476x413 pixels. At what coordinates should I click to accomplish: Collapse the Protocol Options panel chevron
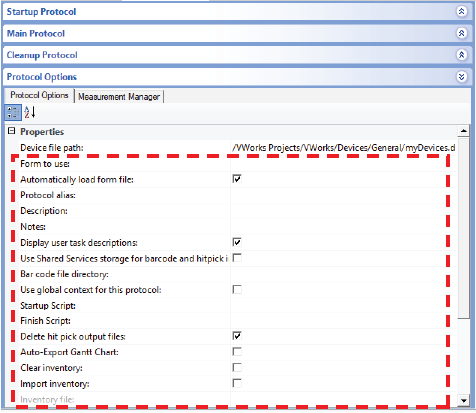461,77
